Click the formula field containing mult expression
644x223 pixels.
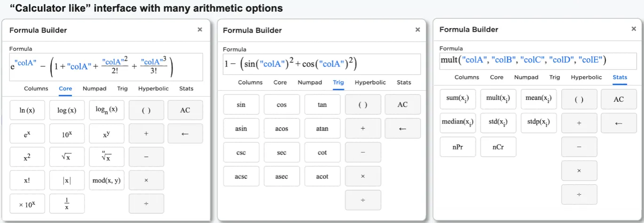click(x=536, y=60)
